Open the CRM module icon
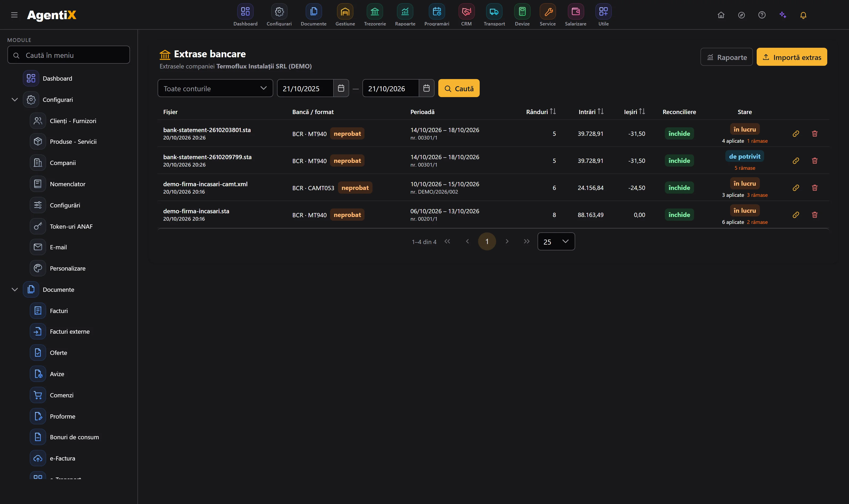 (x=466, y=12)
